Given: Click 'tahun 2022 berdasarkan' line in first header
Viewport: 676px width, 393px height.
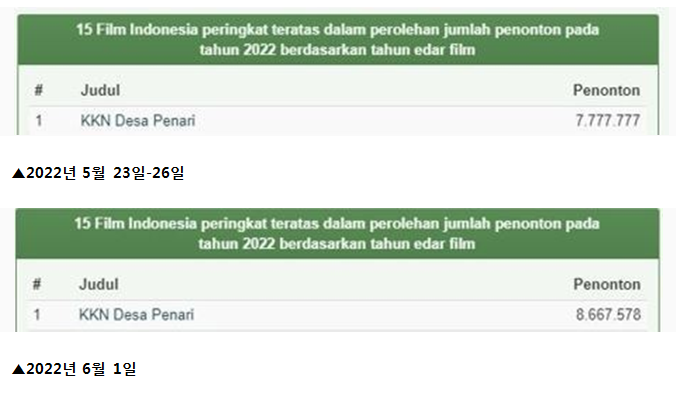Looking at the screenshot, I should click(x=338, y=50).
